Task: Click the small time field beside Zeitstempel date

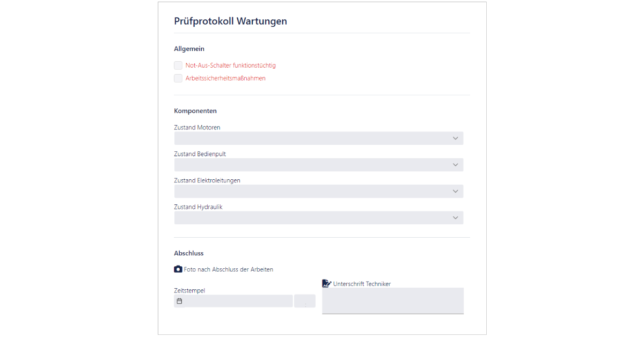Action: coord(305,301)
